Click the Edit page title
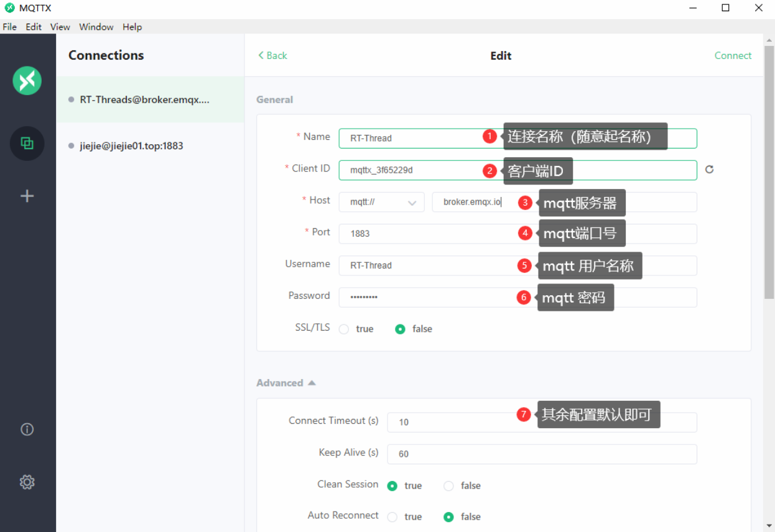This screenshot has height=532, width=775. [x=501, y=55]
